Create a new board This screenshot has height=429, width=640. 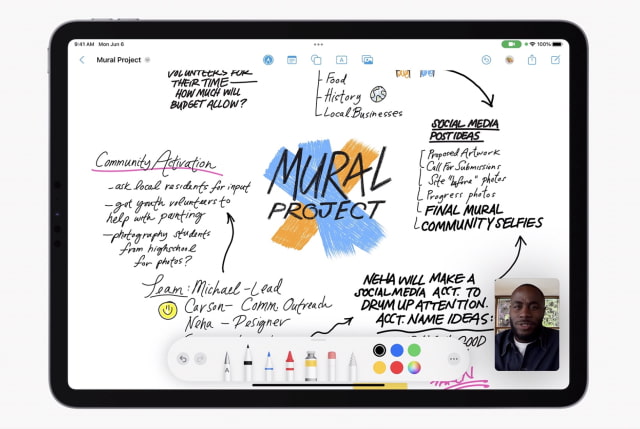(556, 60)
